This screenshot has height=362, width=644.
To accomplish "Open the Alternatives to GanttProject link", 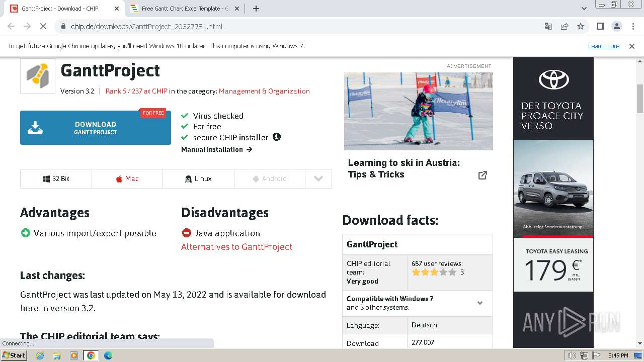I will pos(236,247).
